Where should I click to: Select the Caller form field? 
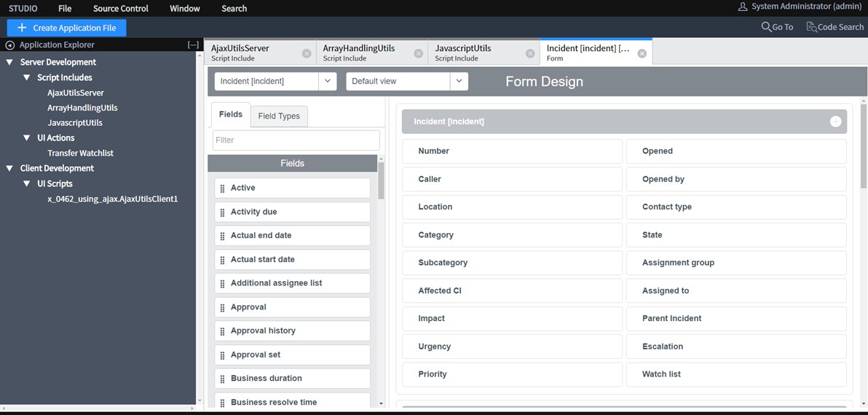tap(512, 179)
